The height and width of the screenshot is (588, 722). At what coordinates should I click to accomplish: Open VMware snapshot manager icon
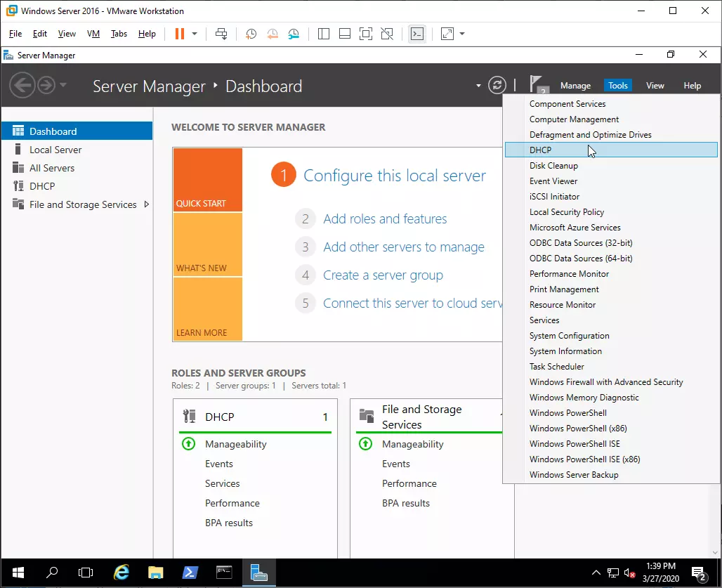click(x=294, y=34)
